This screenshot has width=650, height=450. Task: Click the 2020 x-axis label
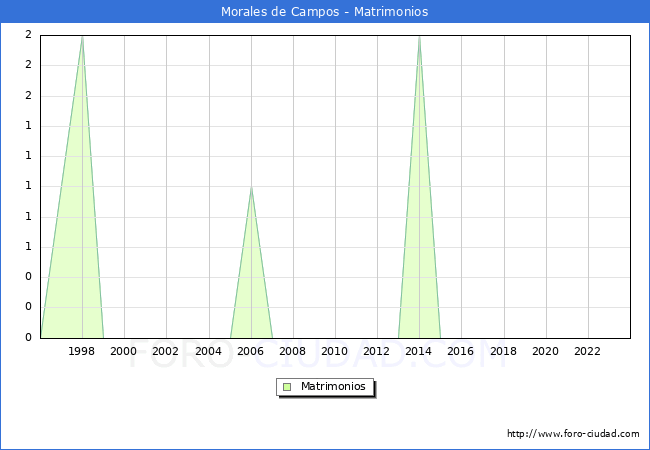546,351
